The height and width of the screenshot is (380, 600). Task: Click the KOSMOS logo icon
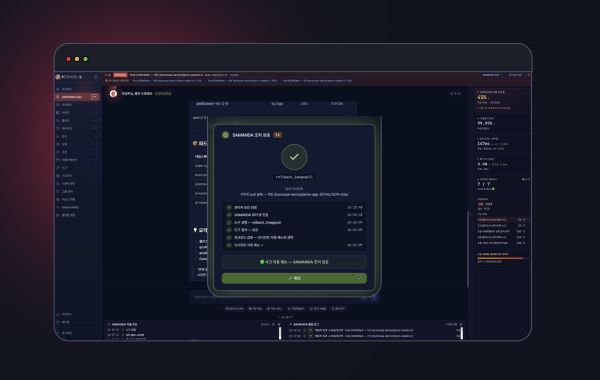tap(58, 77)
